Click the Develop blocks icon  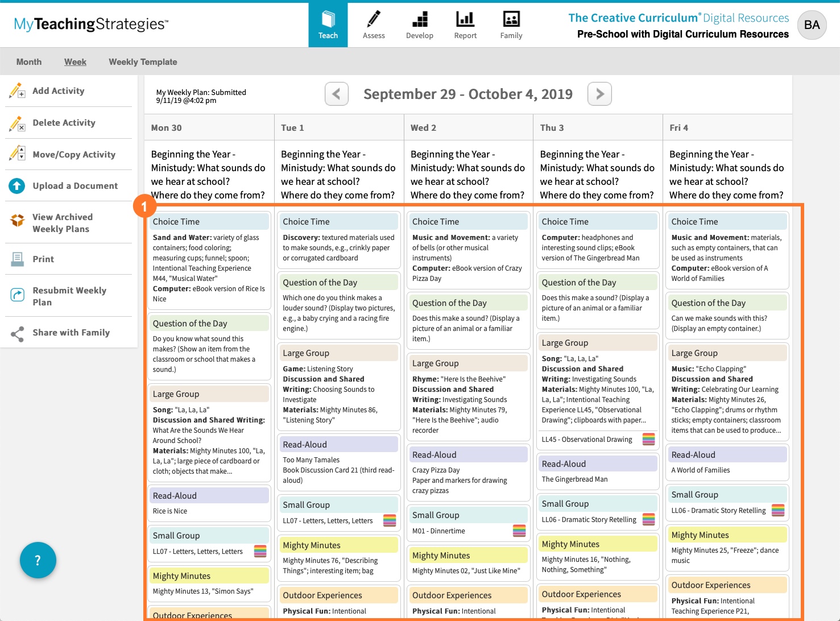[x=420, y=19]
